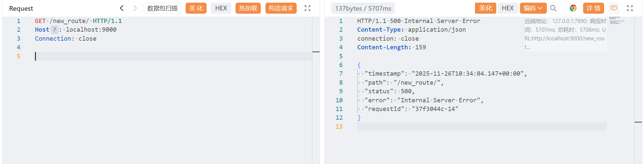Place cursor on empty line 5 of request
The height and width of the screenshot is (164, 644).
coord(166,56)
